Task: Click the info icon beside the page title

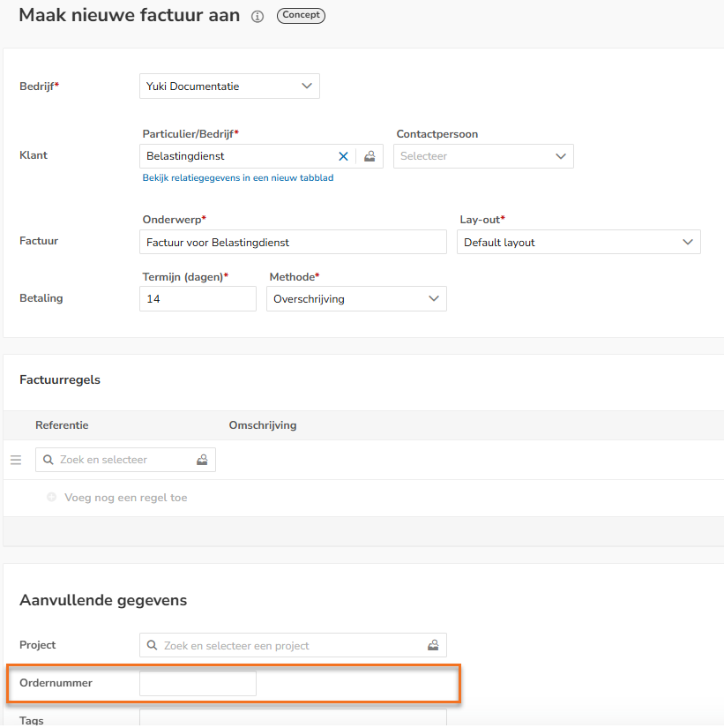Action: click(258, 17)
